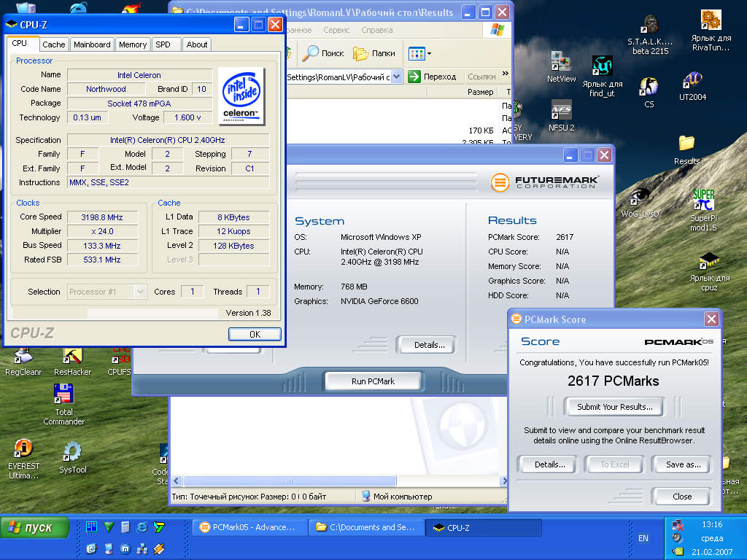Viewport: 747px width, 560px height.
Task: Open the CPUFSB desktop icon
Action: pos(119,363)
